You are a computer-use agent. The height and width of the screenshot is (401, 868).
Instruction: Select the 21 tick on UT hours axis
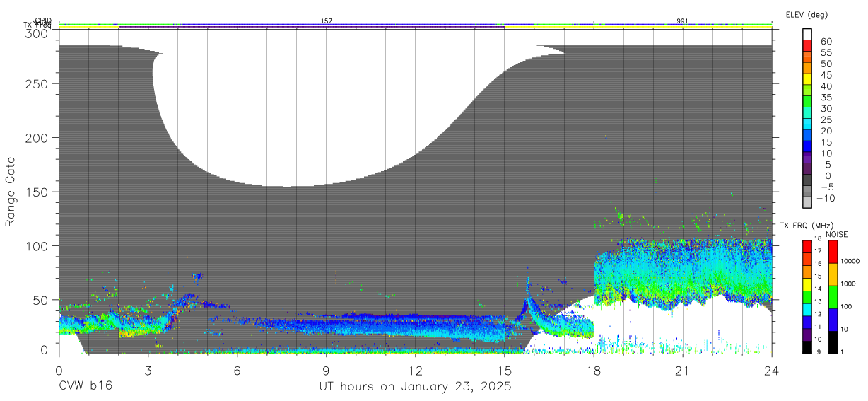(683, 370)
